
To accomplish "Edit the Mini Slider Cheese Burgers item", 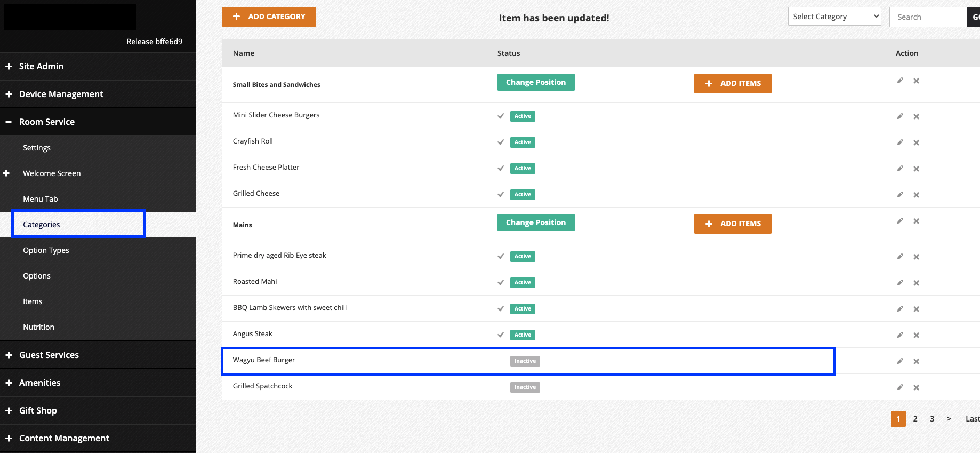I will (x=900, y=116).
